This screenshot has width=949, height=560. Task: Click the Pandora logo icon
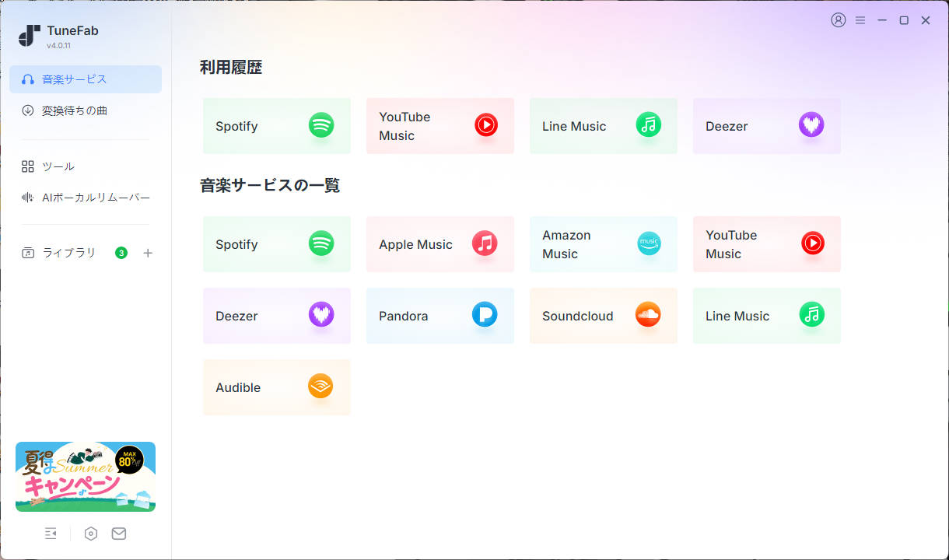(485, 314)
